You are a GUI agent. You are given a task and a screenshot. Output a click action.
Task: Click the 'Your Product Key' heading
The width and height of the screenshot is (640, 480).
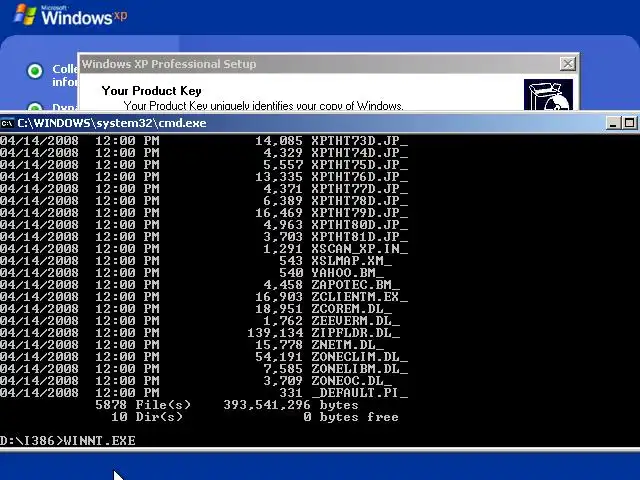click(x=151, y=91)
